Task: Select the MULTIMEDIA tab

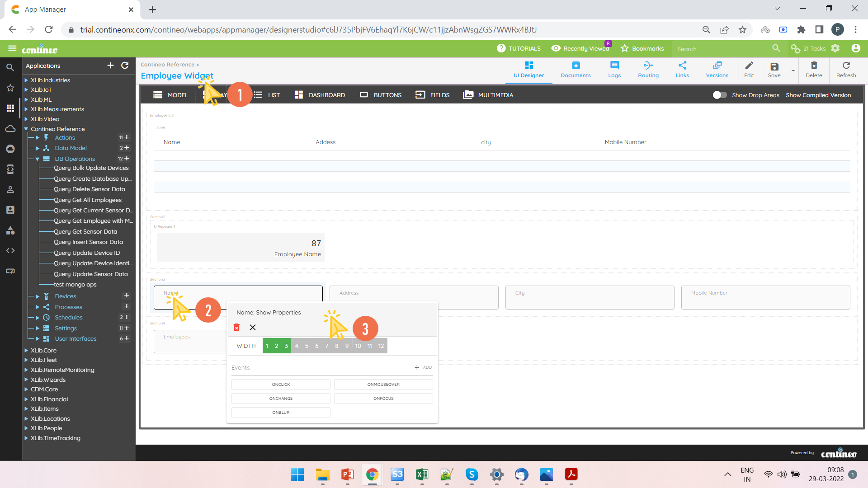Action: 488,95
